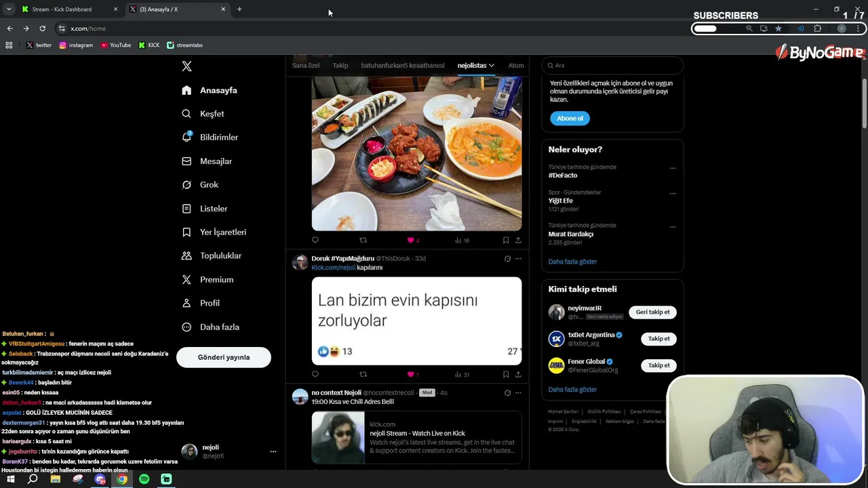View analytics of Doruk's post (31)
The image size is (868, 488).
click(x=462, y=374)
